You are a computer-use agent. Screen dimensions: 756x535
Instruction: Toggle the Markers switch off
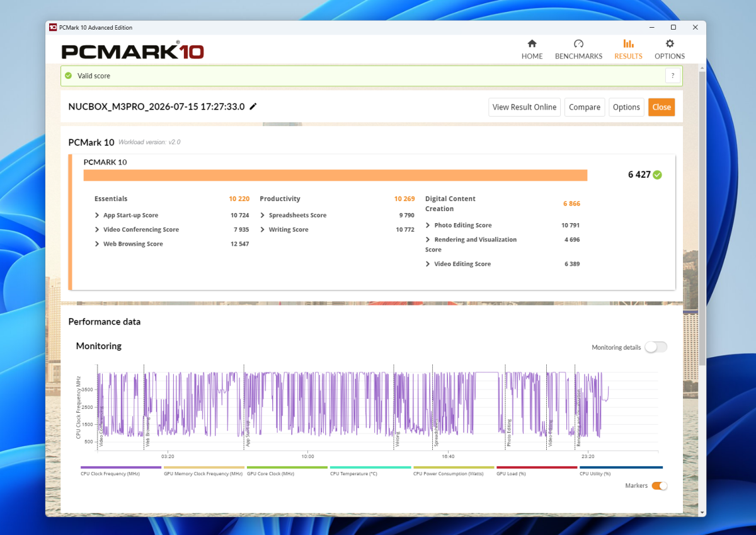tap(660, 486)
